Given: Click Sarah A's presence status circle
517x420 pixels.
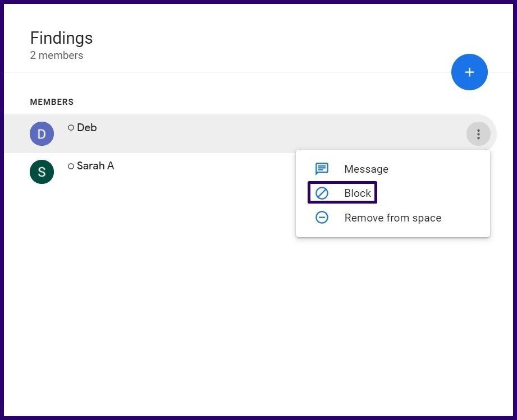Looking at the screenshot, I should point(71,166).
